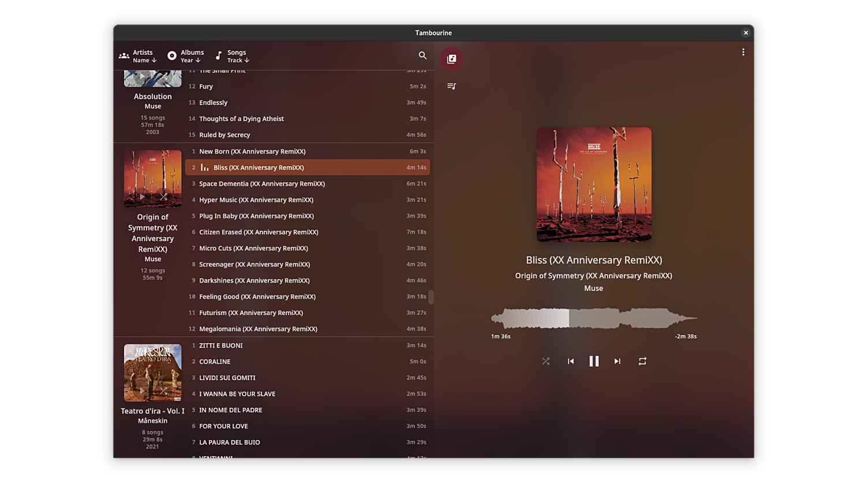Image resolution: width=868 pixels, height=488 pixels.
Task: Play Origin of Symmetry album via cover play icon
Action: pyautogui.click(x=143, y=197)
